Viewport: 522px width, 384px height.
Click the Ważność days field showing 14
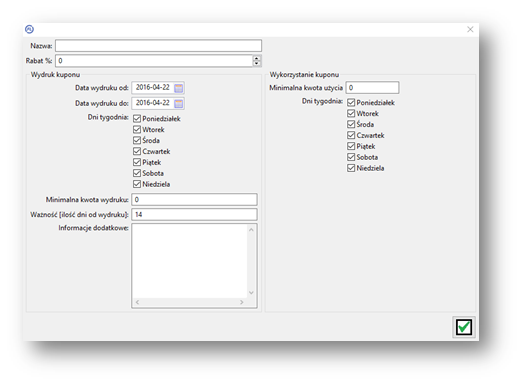pyautogui.click(x=194, y=214)
